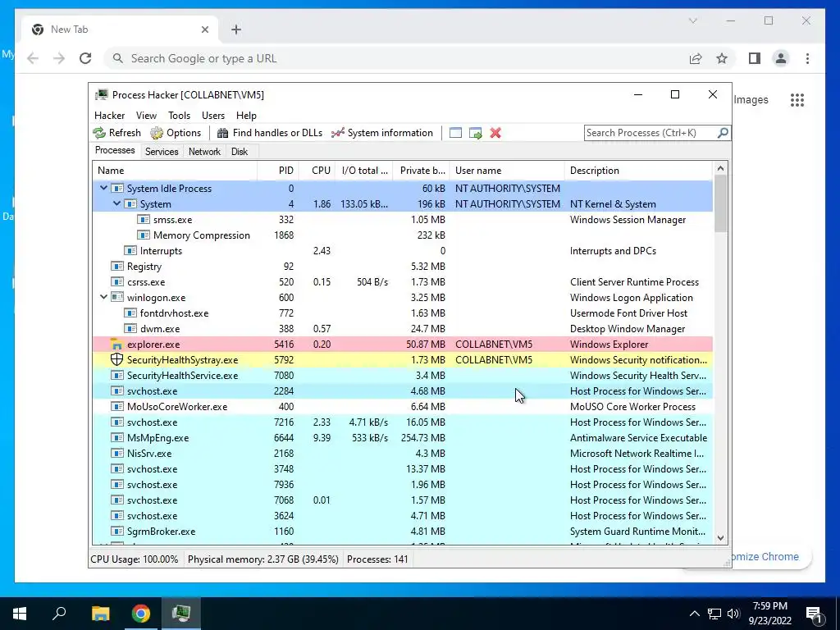840x630 pixels.
Task: Sort by the User name column header
Action: tap(507, 171)
